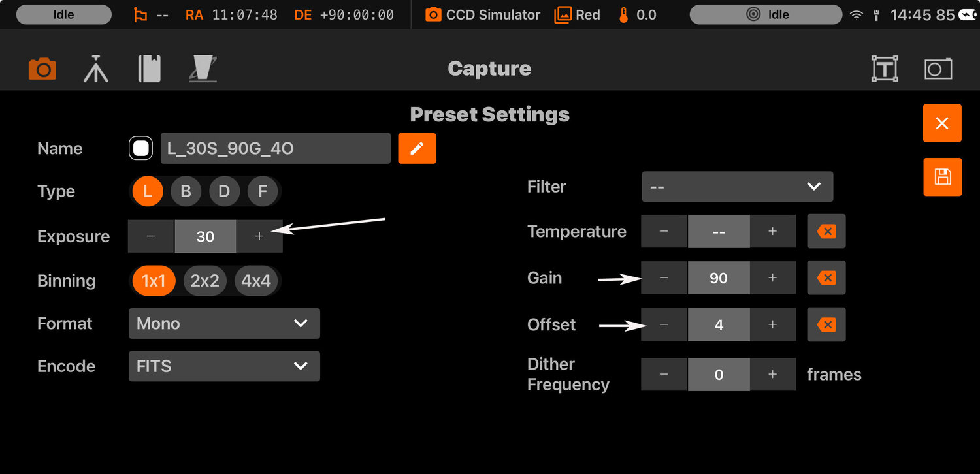Open the Format Mono dropdown
This screenshot has width=980, height=474.
pos(224,324)
